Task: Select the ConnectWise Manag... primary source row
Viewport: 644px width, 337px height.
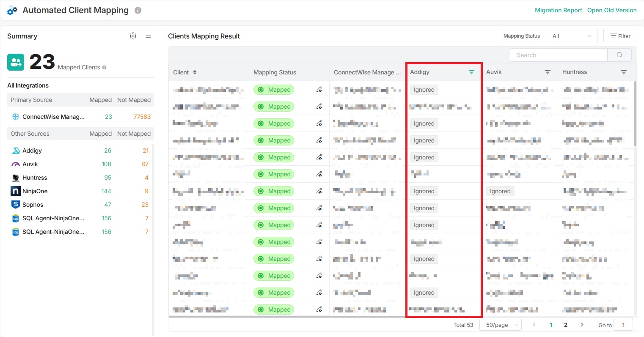Action: pos(80,117)
